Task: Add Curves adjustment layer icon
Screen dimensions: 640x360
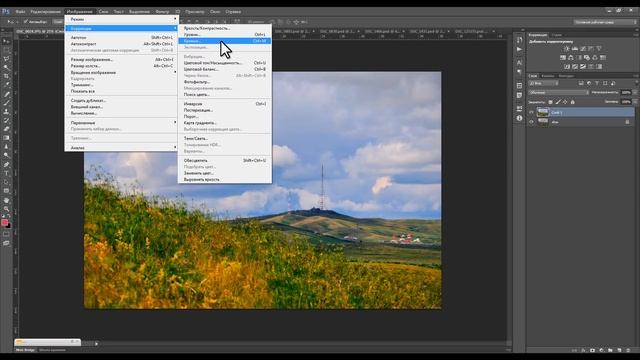Action: (x=583, y=49)
